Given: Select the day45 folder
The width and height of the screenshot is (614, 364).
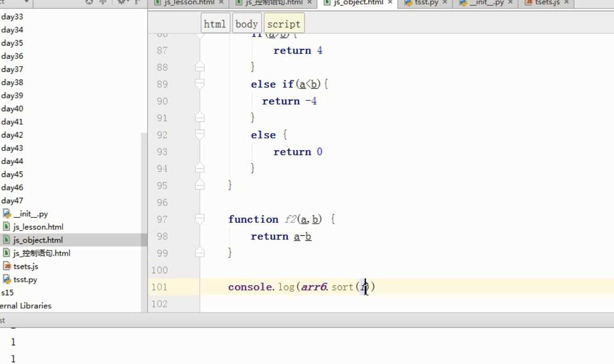Looking at the screenshot, I should tap(12, 174).
